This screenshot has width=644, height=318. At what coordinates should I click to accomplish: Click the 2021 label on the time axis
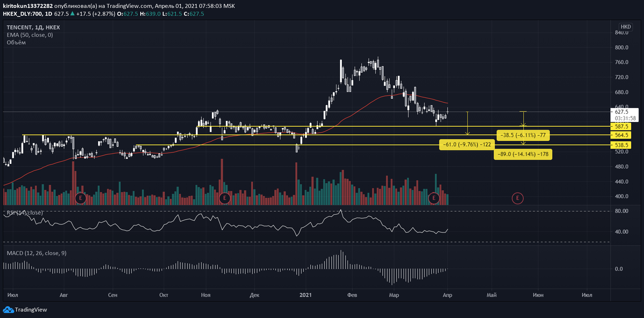click(x=305, y=295)
